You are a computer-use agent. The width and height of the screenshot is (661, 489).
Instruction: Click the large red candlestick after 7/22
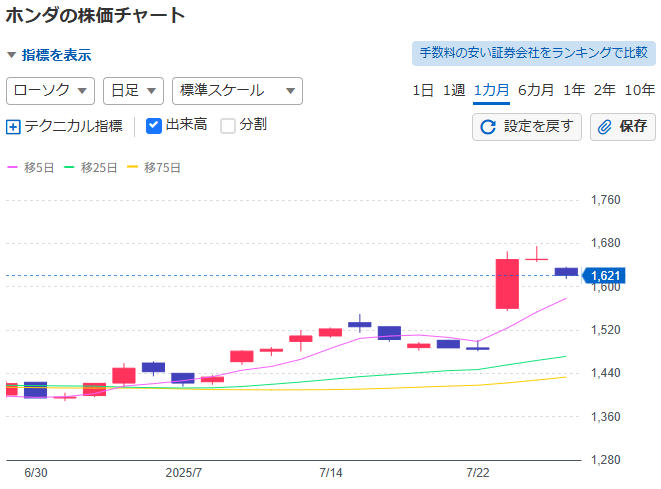pyautogui.click(x=507, y=284)
